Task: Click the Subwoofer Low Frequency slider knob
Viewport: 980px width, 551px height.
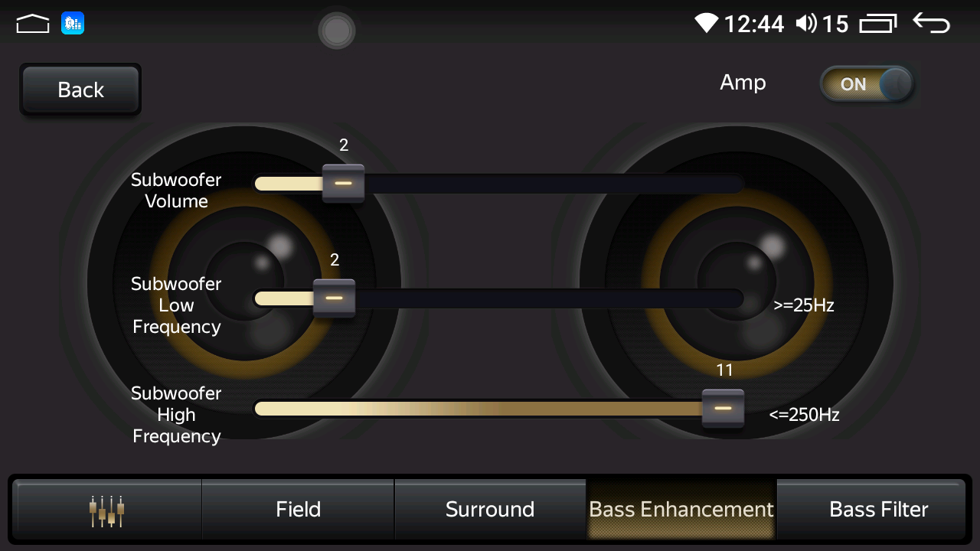Action: point(334,298)
